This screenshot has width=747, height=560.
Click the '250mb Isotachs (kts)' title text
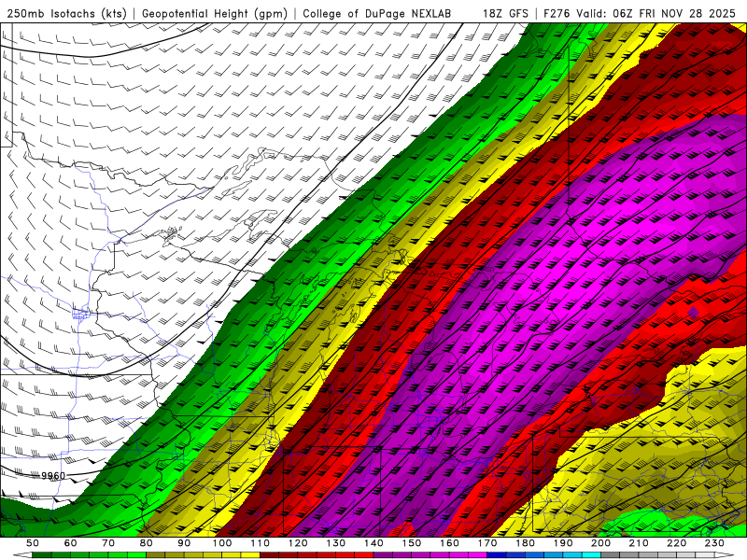point(66,13)
